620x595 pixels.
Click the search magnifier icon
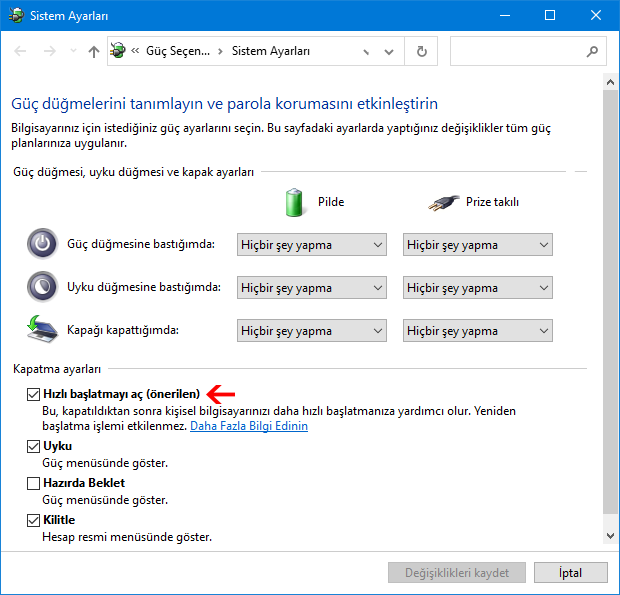point(594,51)
